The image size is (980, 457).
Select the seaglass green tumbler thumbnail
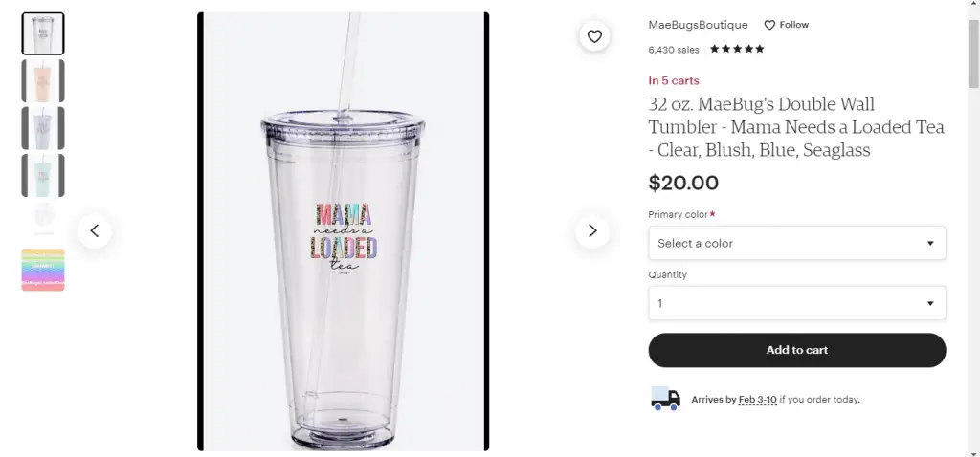coord(43,176)
